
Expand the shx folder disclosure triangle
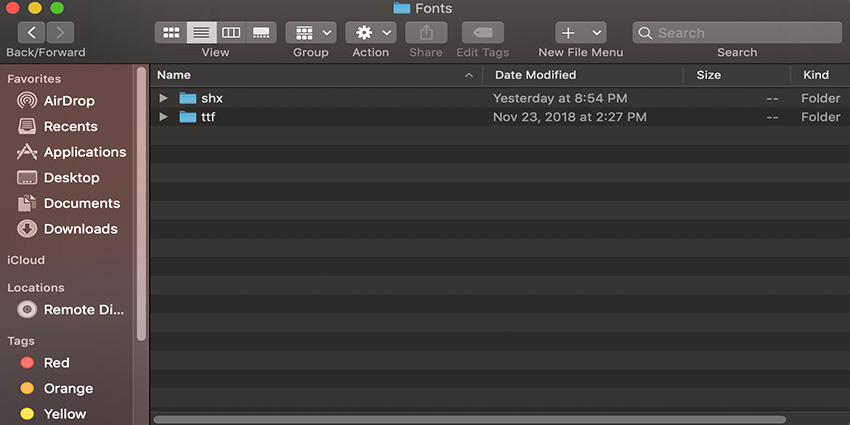click(164, 98)
